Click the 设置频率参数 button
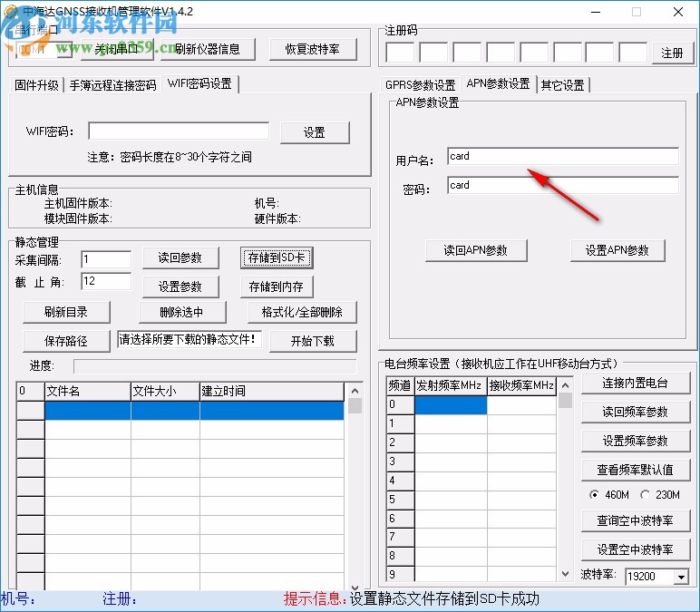 click(636, 441)
